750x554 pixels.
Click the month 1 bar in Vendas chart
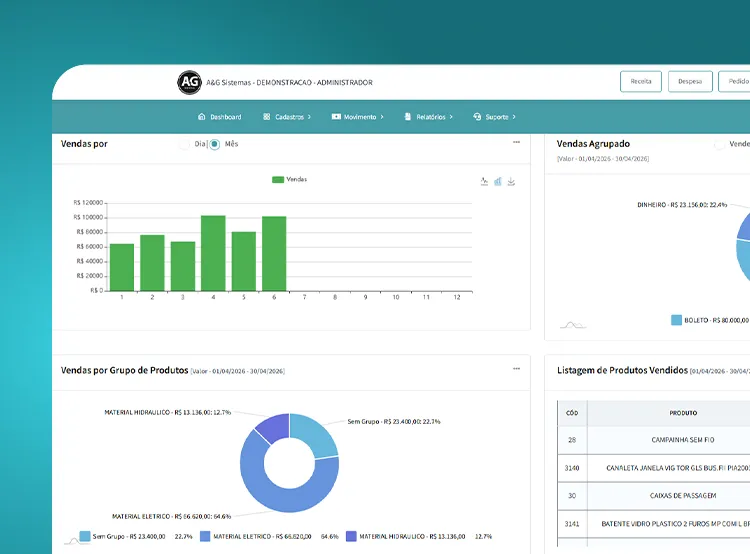click(x=122, y=267)
